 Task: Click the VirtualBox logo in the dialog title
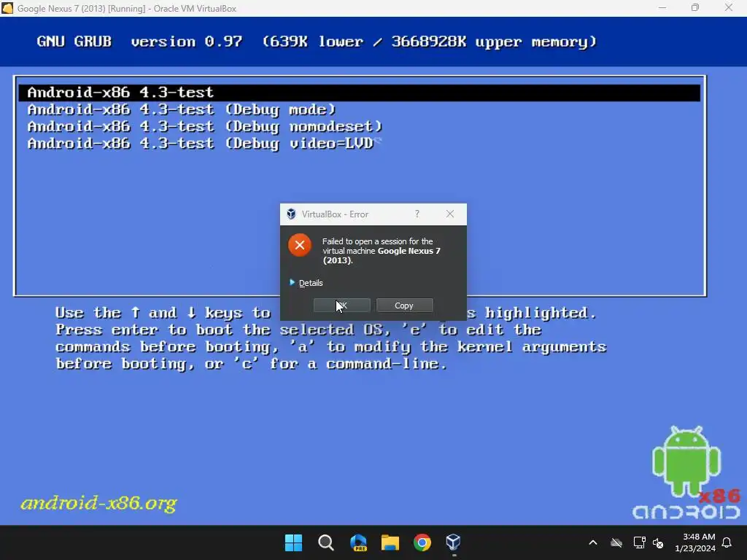point(291,214)
